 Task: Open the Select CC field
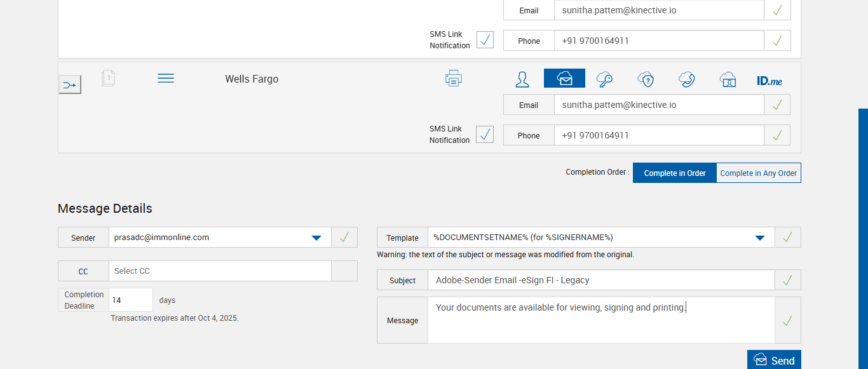(220, 271)
